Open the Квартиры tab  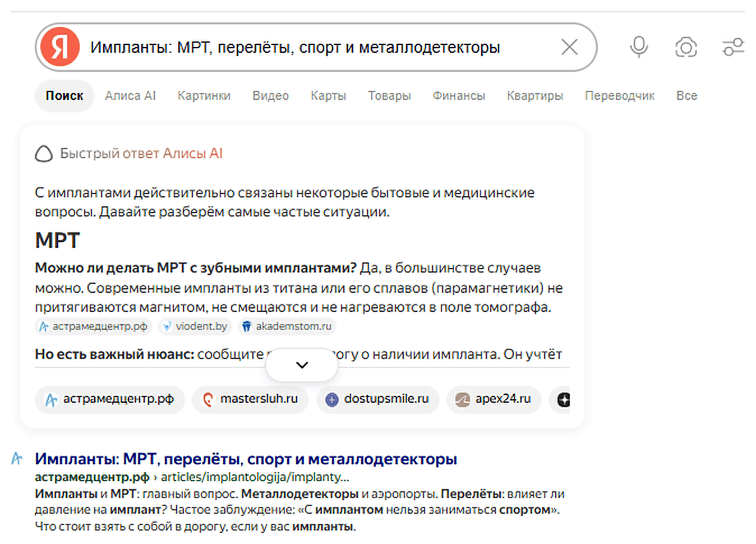pos(535,96)
